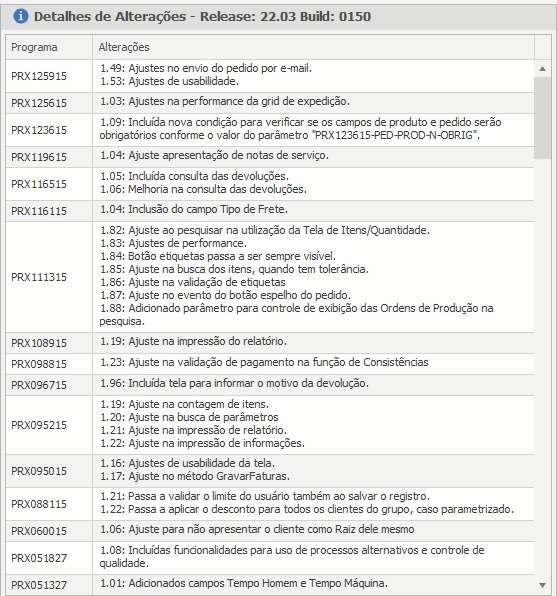
Task: Select the PRX051827 program cell
Action: [49, 558]
